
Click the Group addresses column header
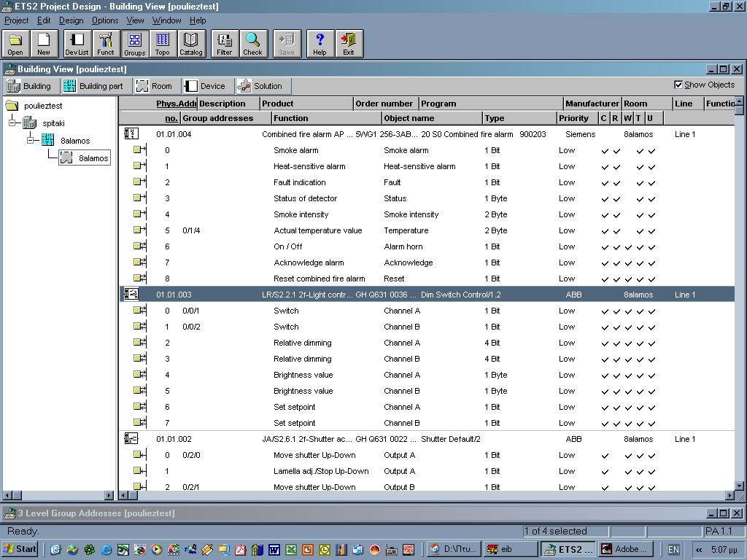pyautogui.click(x=226, y=118)
